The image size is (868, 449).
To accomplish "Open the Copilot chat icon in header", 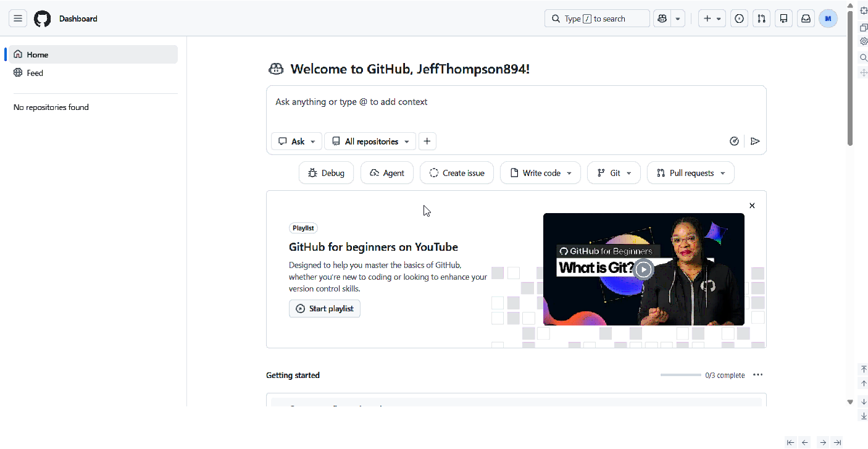I will coord(662,19).
